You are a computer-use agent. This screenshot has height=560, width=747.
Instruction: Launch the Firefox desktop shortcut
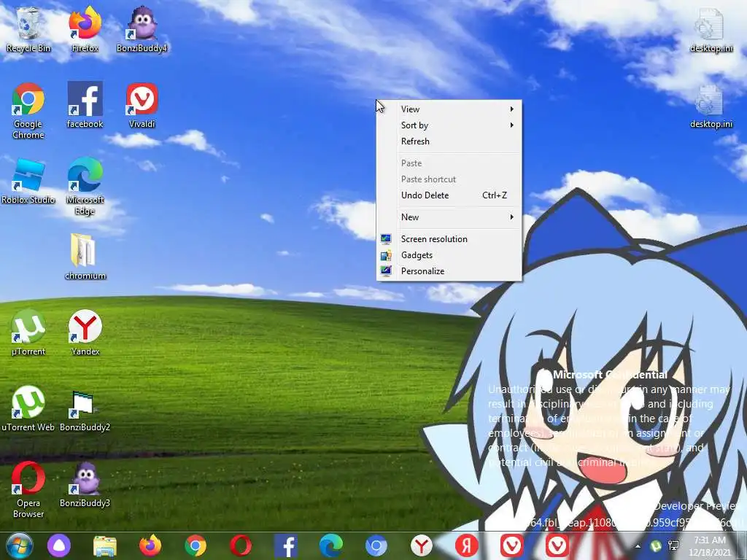click(x=85, y=29)
